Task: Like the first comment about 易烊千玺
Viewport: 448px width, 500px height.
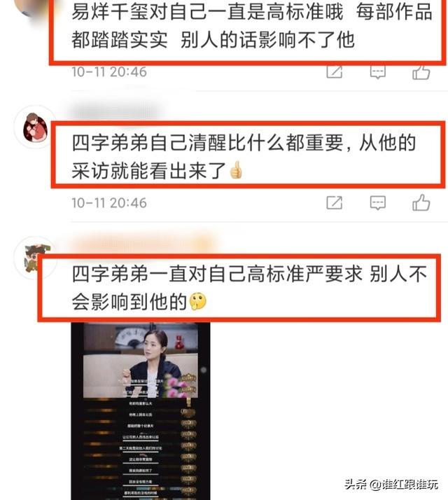Action: [421, 72]
